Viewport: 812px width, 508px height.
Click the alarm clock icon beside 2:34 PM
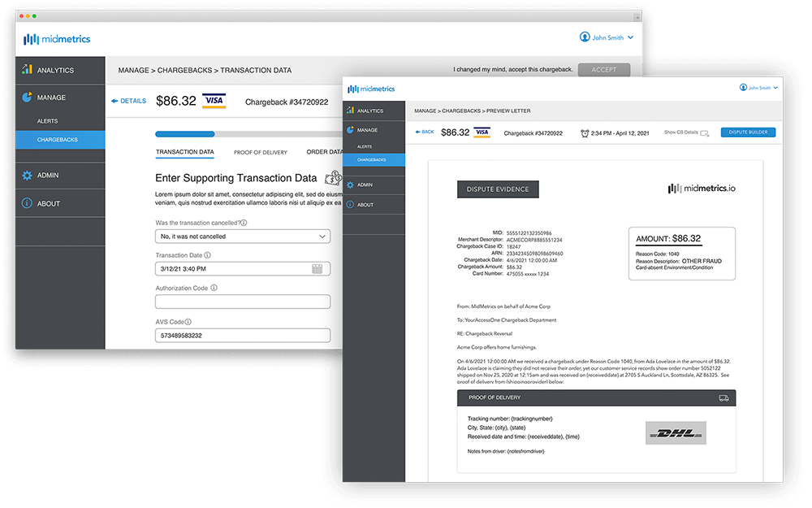585,133
